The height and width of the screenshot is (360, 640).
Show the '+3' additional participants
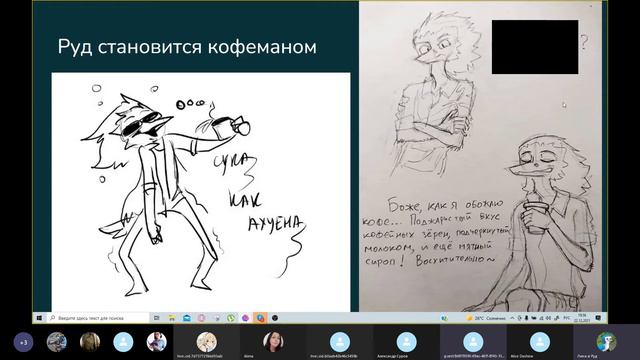23,342
